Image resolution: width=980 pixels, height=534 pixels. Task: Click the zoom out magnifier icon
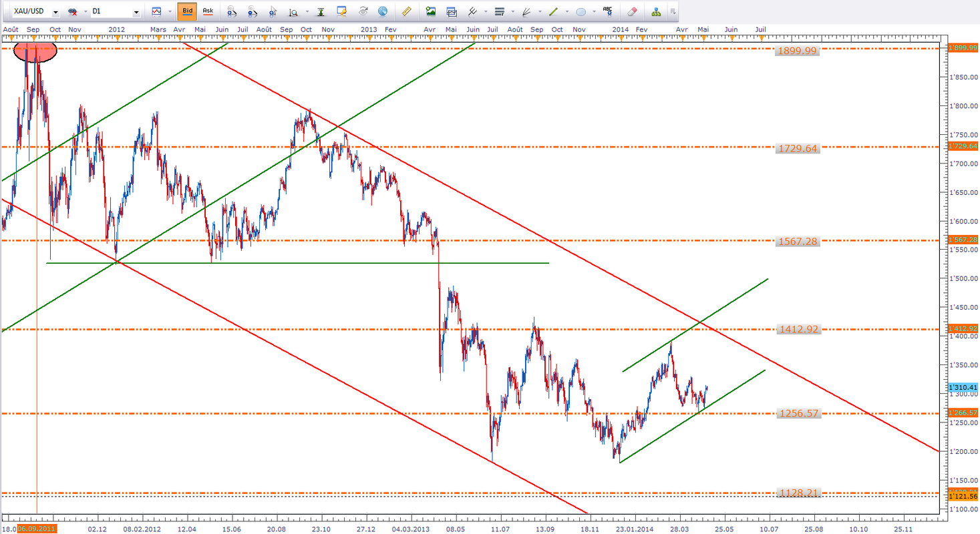253,11
